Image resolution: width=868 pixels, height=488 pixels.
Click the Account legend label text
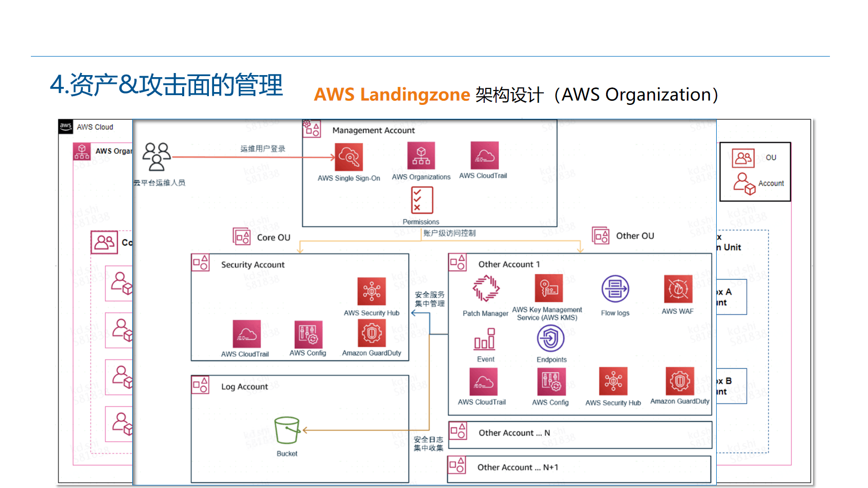pyautogui.click(x=771, y=184)
